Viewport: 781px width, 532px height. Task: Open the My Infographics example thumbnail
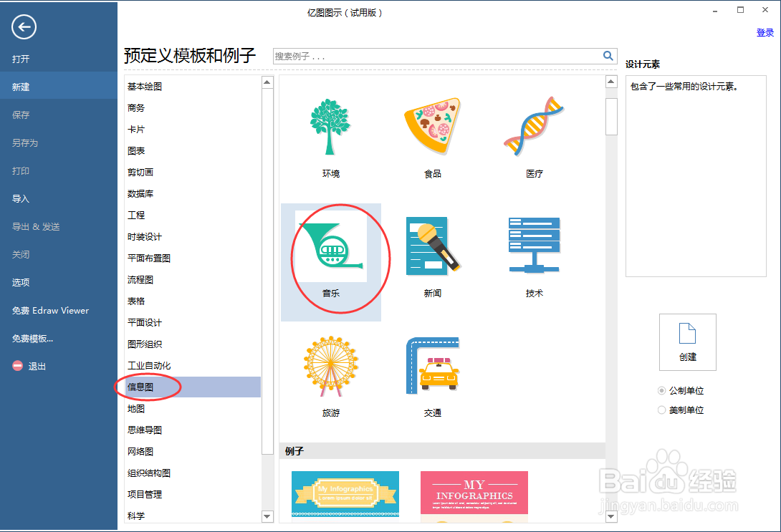coord(345,494)
